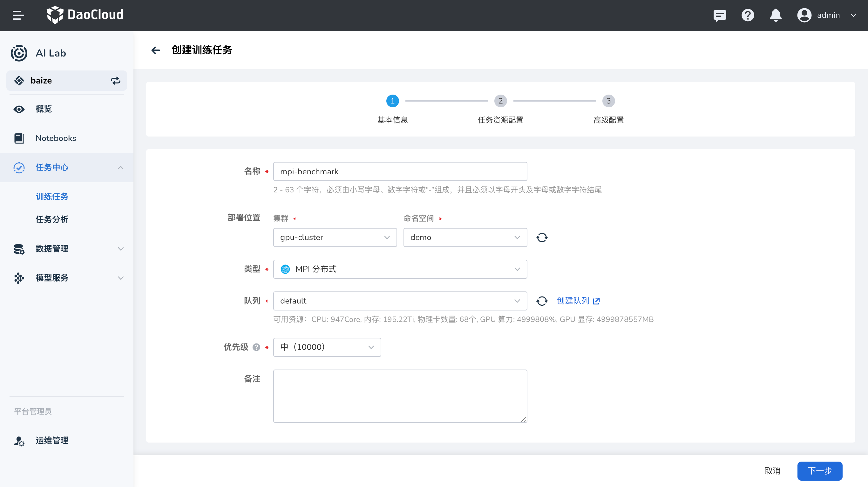Viewport: 868px width, 487px height.
Task: Select 训练任务 in the sidebar
Action: 52,196
